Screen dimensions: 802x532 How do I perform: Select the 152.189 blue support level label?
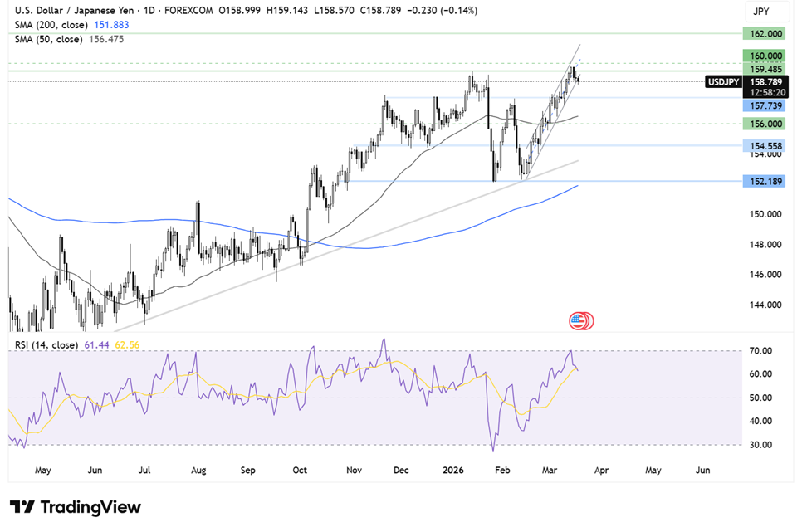point(762,181)
